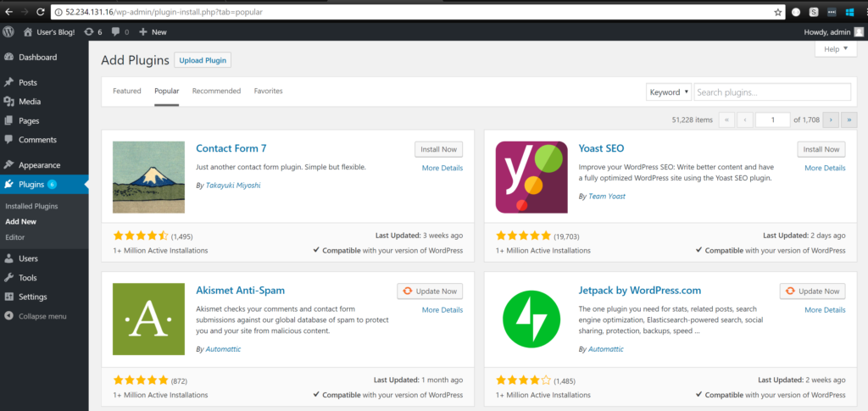Switch to the Recommended tab
This screenshot has width=868, height=411.
point(216,92)
